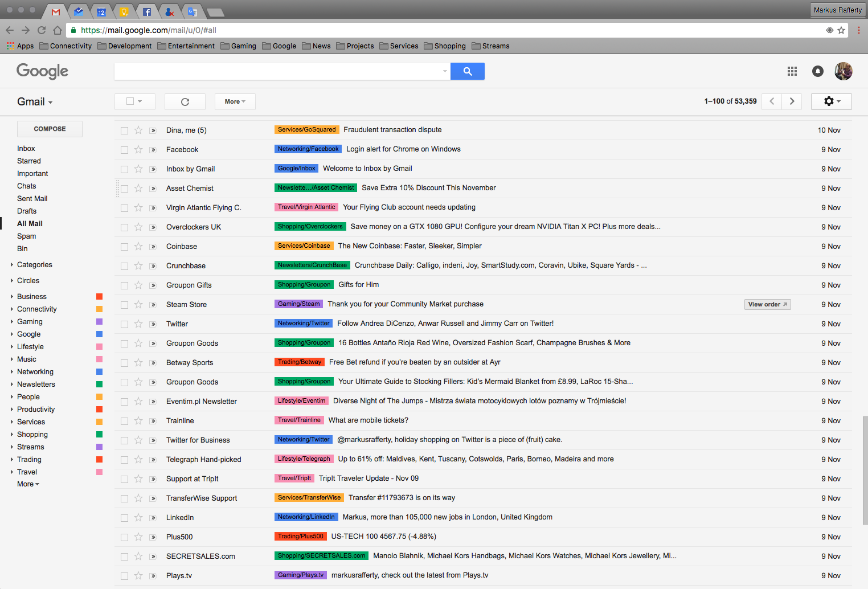Screen dimensions: 868x589
Task: Open the Inbox folder
Action: pyautogui.click(x=26, y=149)
